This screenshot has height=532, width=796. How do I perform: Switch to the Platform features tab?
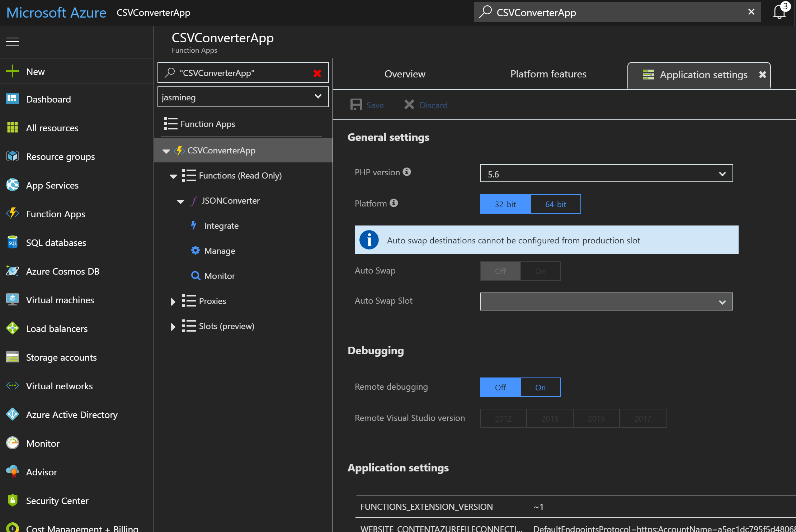tap(548, 74)
